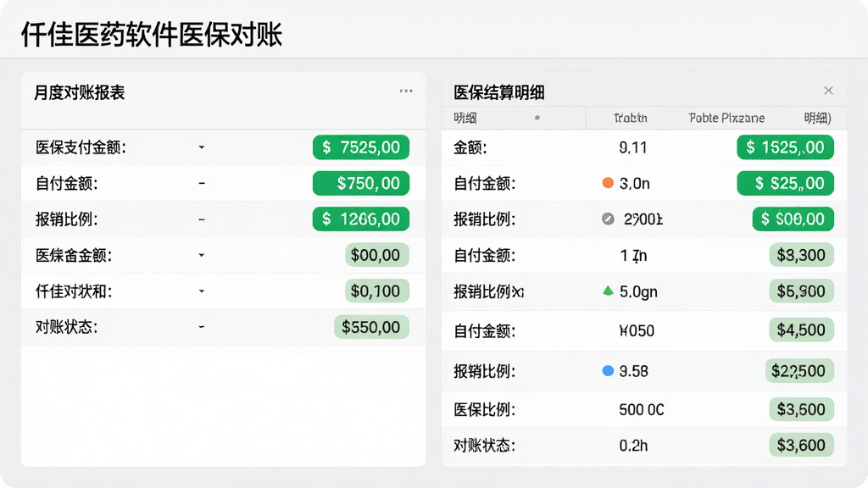The height and width of the screenshot is (488, 868).
Task: Select the 仟佳对状和: label
Action: 74,291
